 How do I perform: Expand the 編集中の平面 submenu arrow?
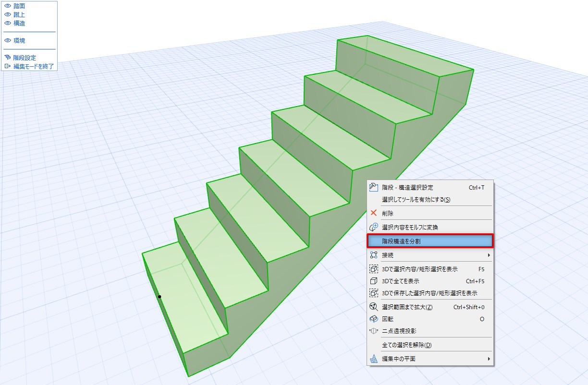[489, 359]
